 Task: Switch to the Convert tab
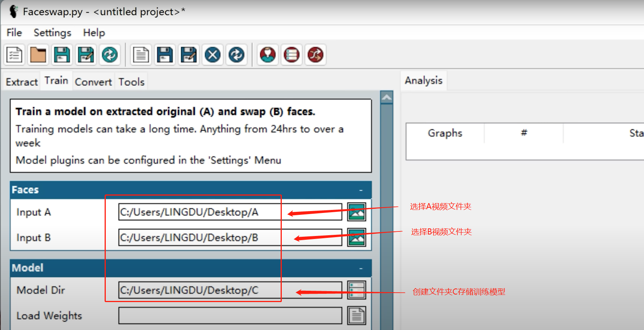(93, 82)
